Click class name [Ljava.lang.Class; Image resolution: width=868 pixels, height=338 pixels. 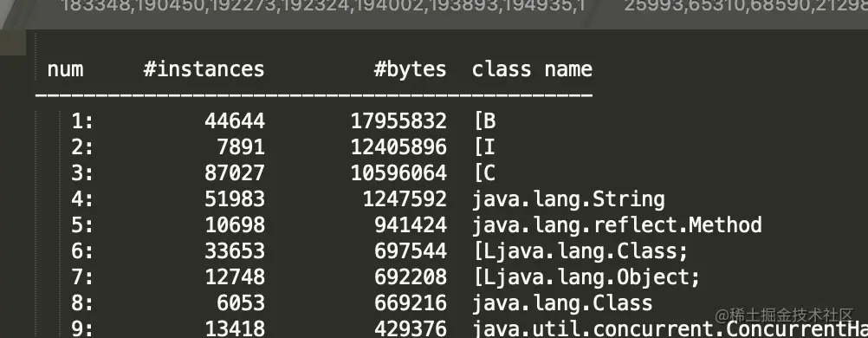pyautogui.click(x=580, y=251)
